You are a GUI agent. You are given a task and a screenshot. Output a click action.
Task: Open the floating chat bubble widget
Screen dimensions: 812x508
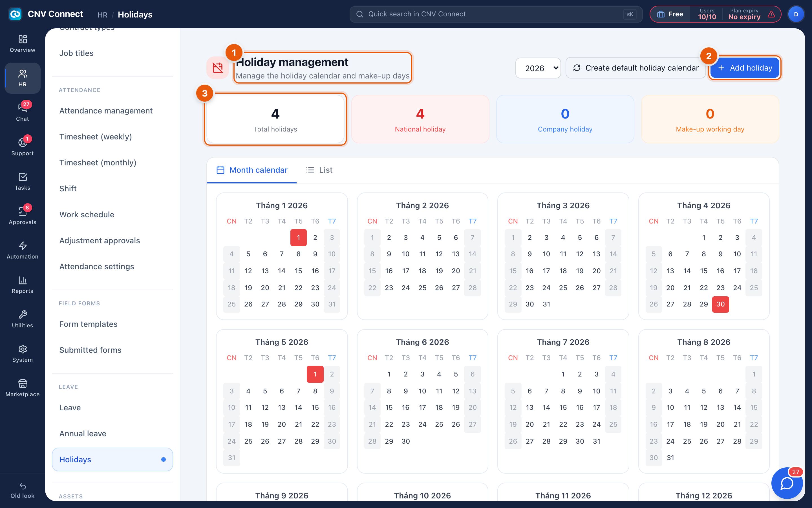(787, 483)
